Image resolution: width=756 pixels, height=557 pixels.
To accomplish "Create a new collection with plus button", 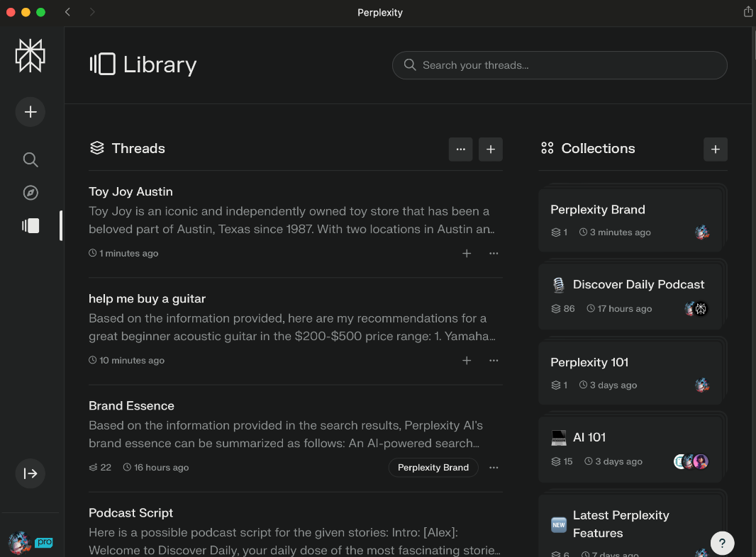I will (716, 150).
